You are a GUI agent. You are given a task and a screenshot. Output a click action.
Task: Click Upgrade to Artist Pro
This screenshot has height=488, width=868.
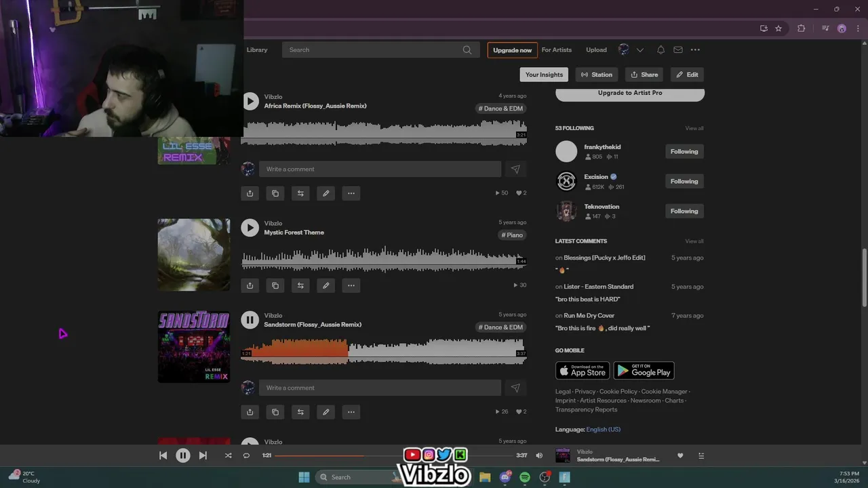(630, 94)
